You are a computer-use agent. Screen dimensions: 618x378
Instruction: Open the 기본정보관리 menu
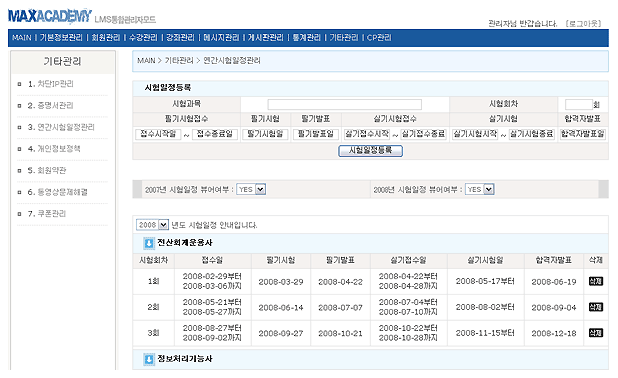pyautogui.click(x=61, y=37)
